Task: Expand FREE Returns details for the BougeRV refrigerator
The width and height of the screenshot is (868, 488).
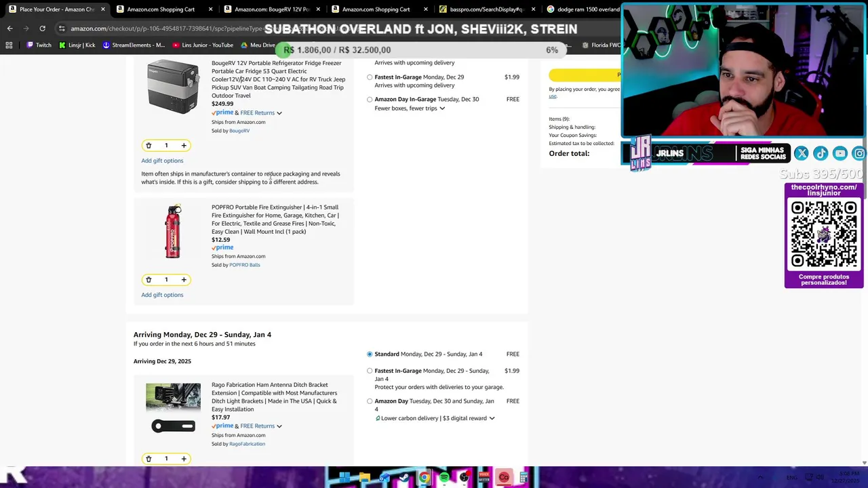Action: [x=279, y=113]
